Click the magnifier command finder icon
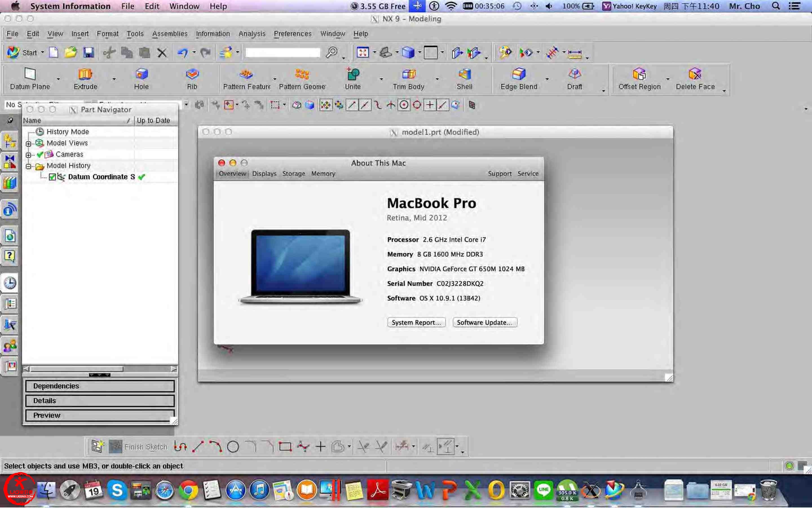This screenshot has height=508, width=812. 332,52
